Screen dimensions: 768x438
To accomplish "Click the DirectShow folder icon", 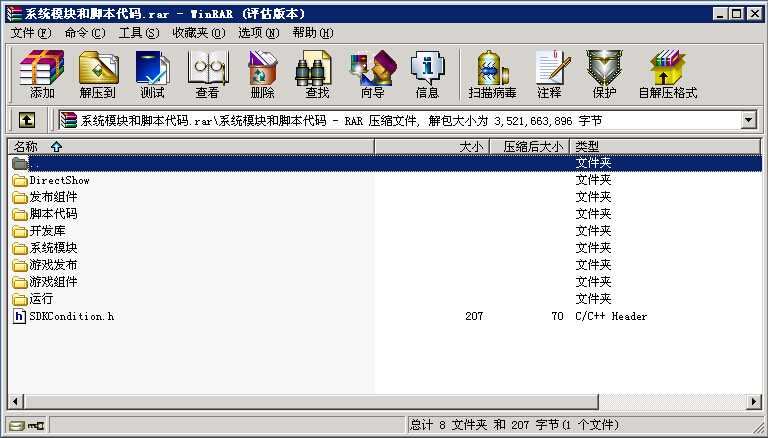I will coord(20,180).
